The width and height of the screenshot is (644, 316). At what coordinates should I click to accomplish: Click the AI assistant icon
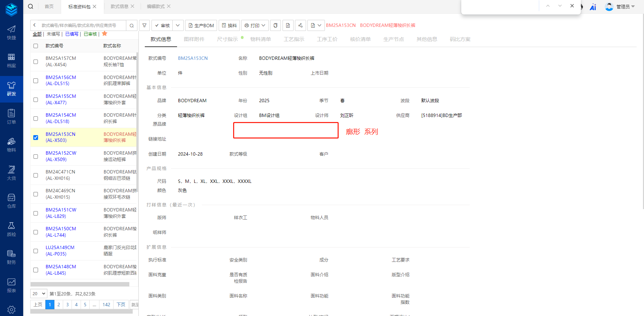pos(593,7)
